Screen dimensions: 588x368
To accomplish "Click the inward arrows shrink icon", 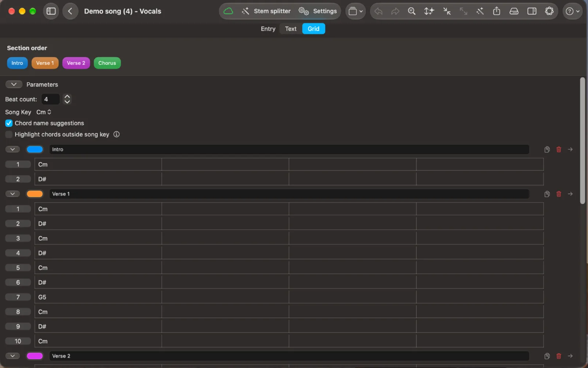I will coord(447,11).
